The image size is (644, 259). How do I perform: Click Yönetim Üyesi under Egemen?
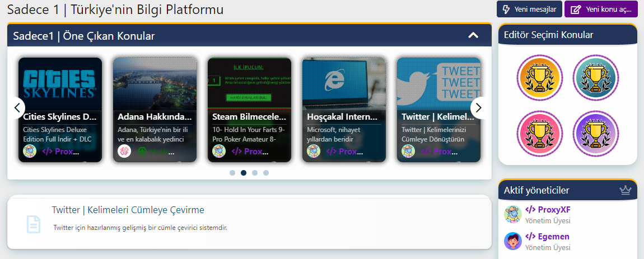[548, 247]
